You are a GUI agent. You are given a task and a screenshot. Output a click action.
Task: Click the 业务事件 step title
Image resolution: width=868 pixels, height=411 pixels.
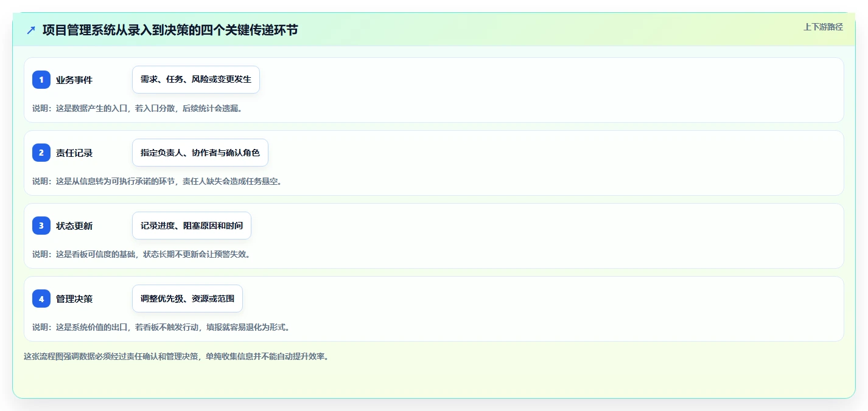click(74, 80)
